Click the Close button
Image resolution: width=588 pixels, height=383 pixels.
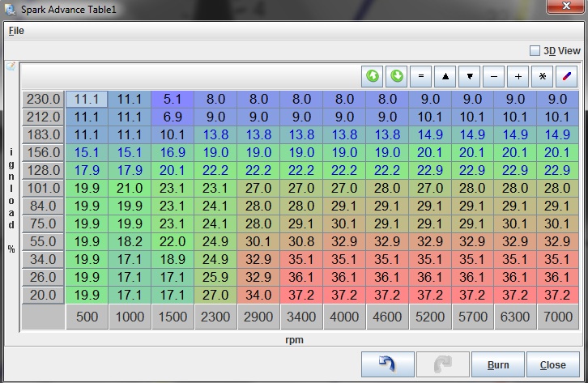553,364
